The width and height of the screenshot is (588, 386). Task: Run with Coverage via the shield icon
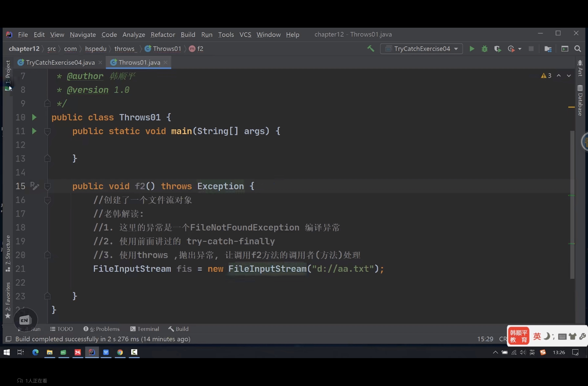point(497,49)
